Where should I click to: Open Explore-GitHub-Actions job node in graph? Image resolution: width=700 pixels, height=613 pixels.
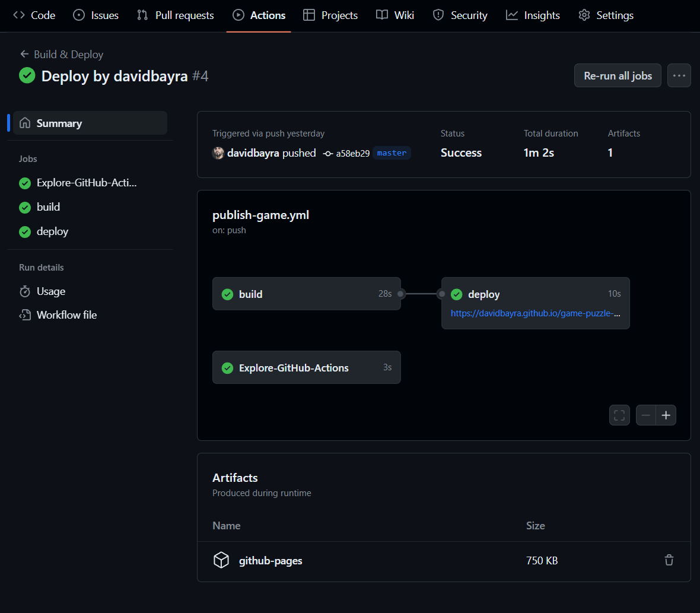[306, 367]
